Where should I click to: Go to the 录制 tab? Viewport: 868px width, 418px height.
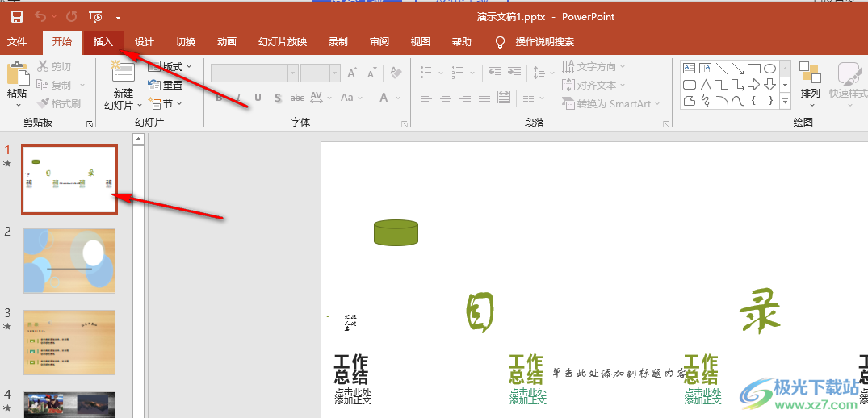(x=338, y=41)
